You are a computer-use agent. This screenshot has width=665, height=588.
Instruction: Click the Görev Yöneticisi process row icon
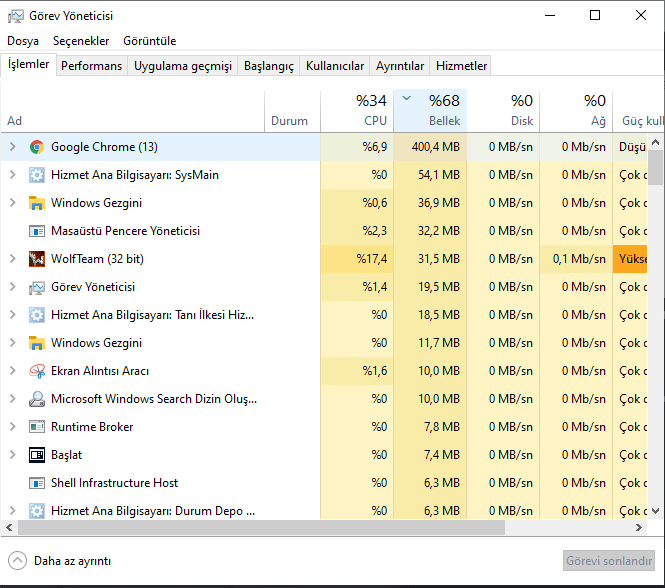point(37,287)
